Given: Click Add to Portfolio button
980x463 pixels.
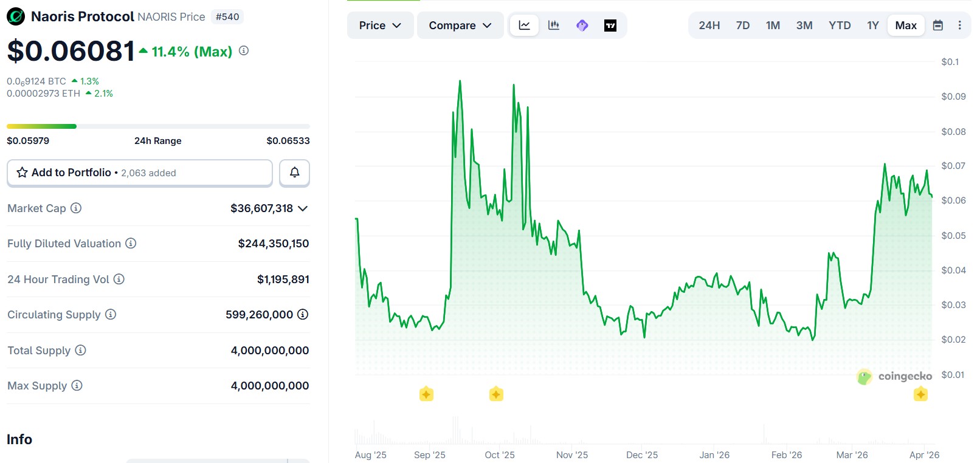Looking at the screenshot, I should click(x=139, y=173).
